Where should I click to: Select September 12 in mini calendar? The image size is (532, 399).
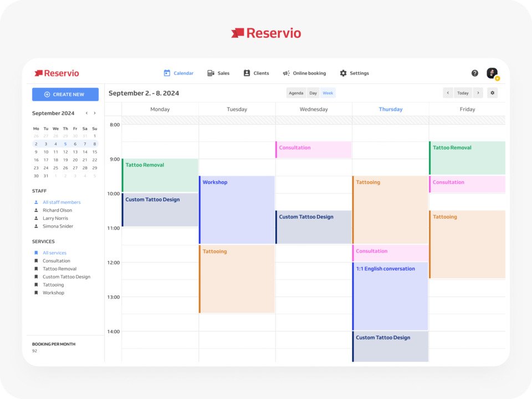point(65,152)
